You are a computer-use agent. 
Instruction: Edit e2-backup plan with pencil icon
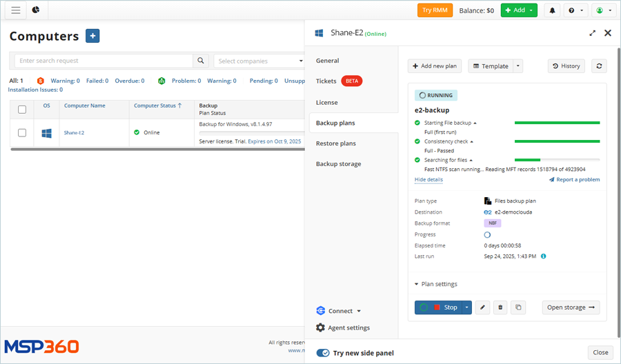pos(483,307)
